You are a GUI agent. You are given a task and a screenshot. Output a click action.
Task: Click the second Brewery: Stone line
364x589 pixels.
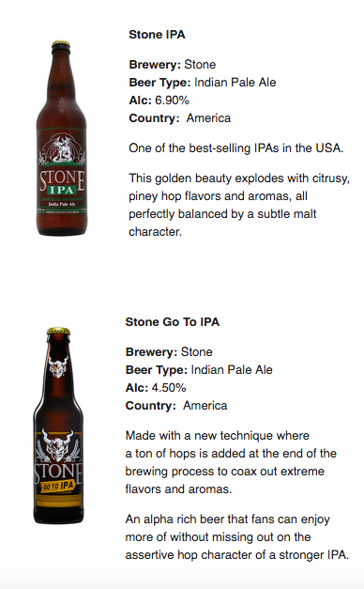tap(169, 352)
